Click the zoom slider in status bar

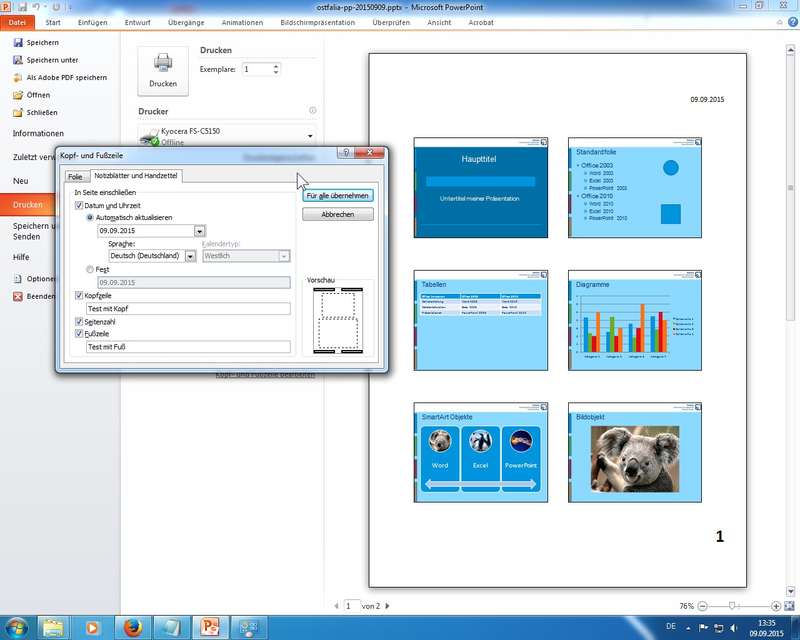733,606
